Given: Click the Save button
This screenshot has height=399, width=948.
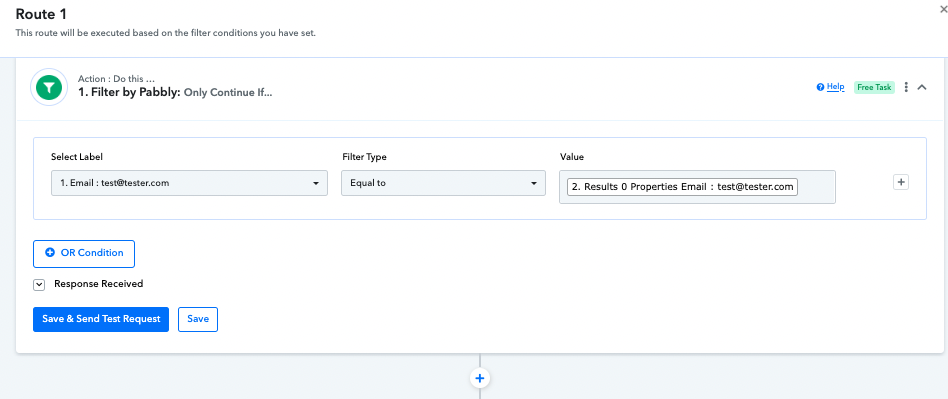Looking at the screenshot, I should tap(198, 319).
